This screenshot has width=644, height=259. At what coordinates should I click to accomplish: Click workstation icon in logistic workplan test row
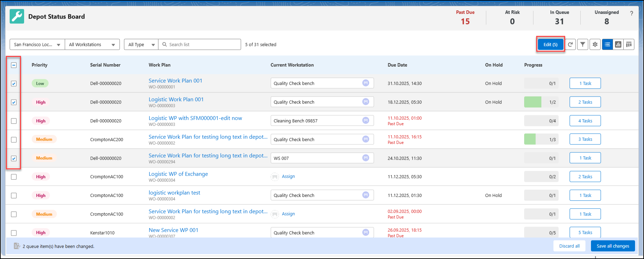click(366, 195)
